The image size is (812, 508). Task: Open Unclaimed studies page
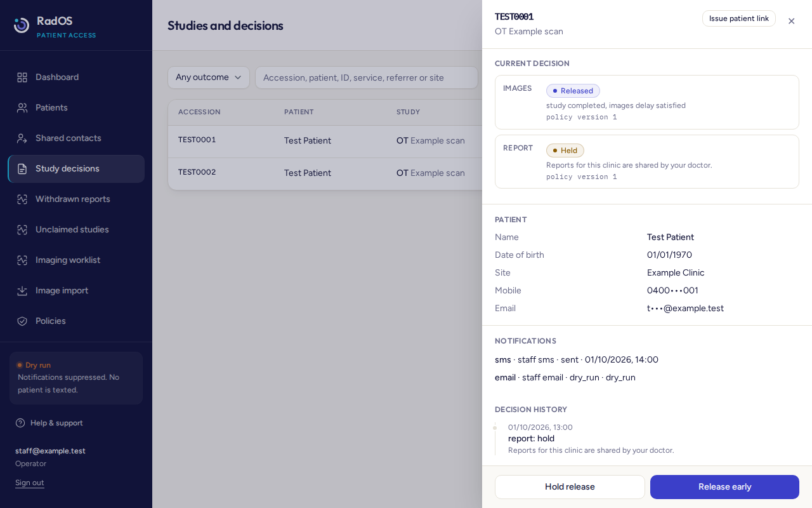[76, 230]
